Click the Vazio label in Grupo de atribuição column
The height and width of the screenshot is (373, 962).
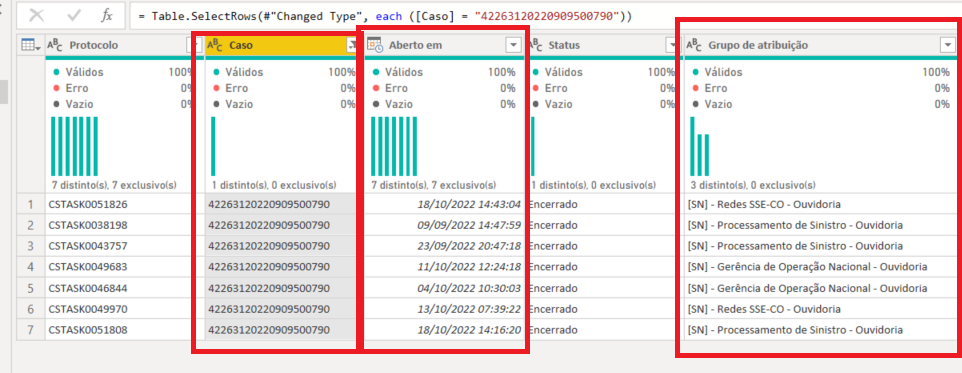pyautogui.click(x=718, y=104)
